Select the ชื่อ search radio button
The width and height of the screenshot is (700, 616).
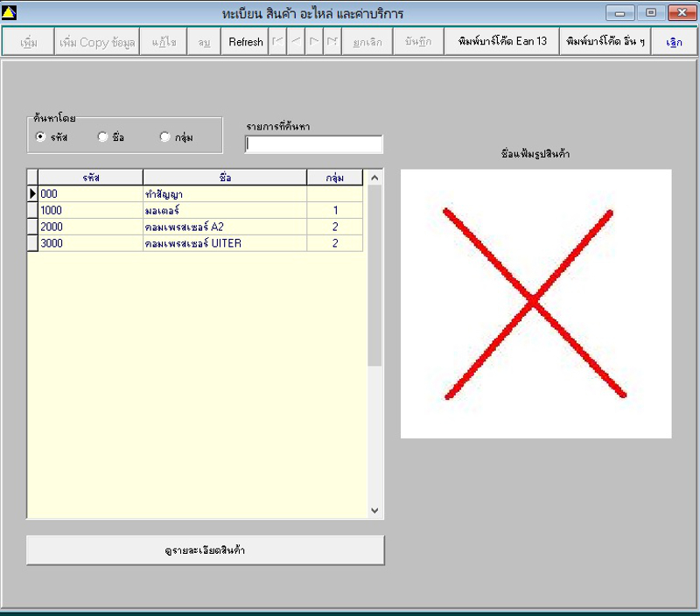point(102,137)
